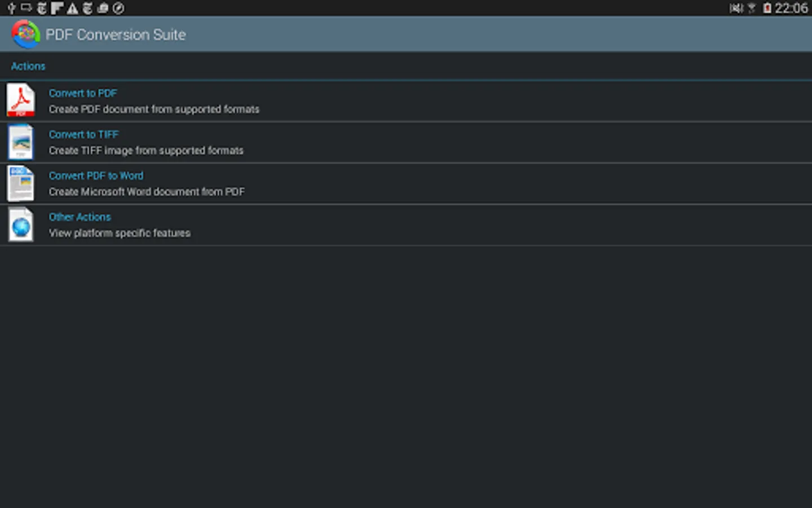Tap the Wi-Fi signal indicator
Viewport: 812px width, 508px height.
coord(752,8)
